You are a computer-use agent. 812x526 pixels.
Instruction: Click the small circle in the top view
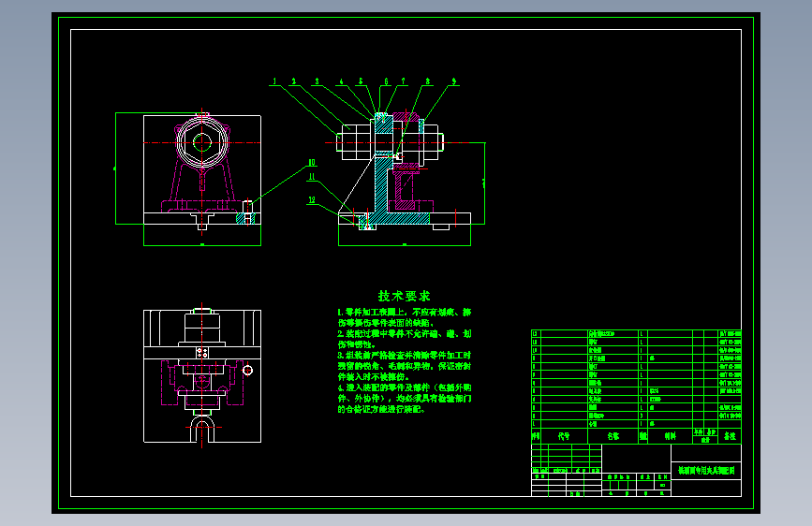[247, 371]
